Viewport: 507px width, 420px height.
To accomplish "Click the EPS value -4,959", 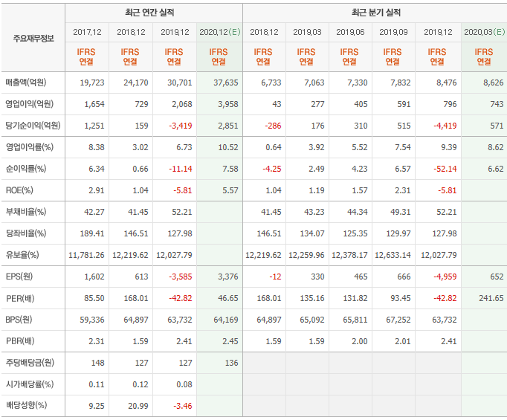I will (x=445, y=277).
